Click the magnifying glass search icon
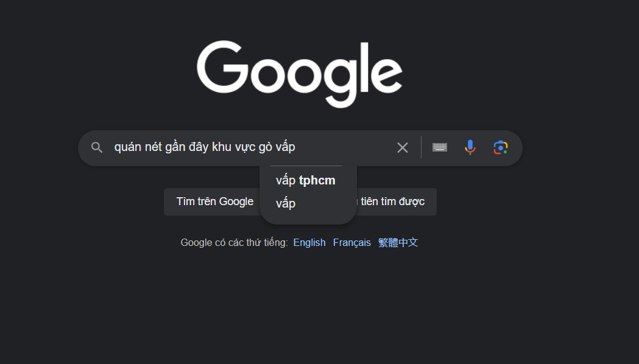This screenshot has height=364, width=639. pos(97,147)
